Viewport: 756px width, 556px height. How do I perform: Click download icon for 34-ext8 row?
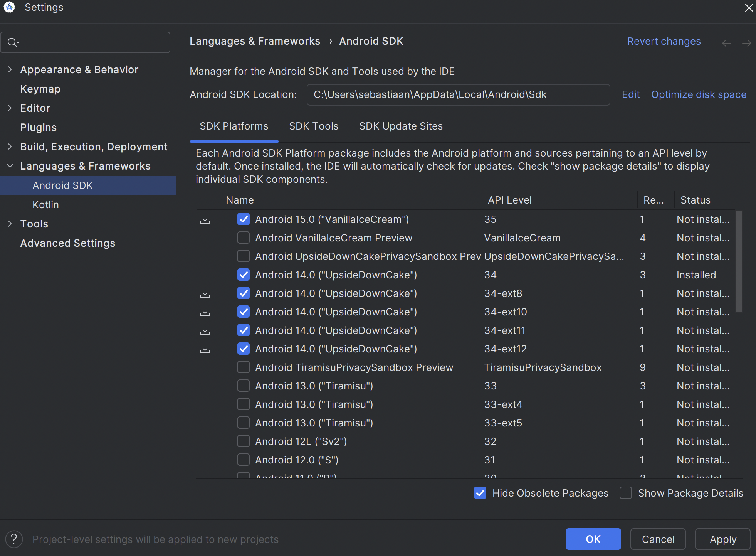(x=205, y=293)
